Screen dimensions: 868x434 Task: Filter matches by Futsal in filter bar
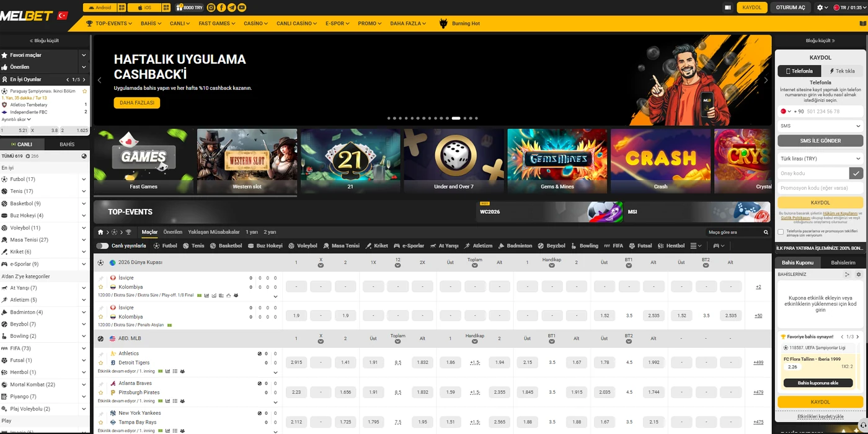point(640,246)
